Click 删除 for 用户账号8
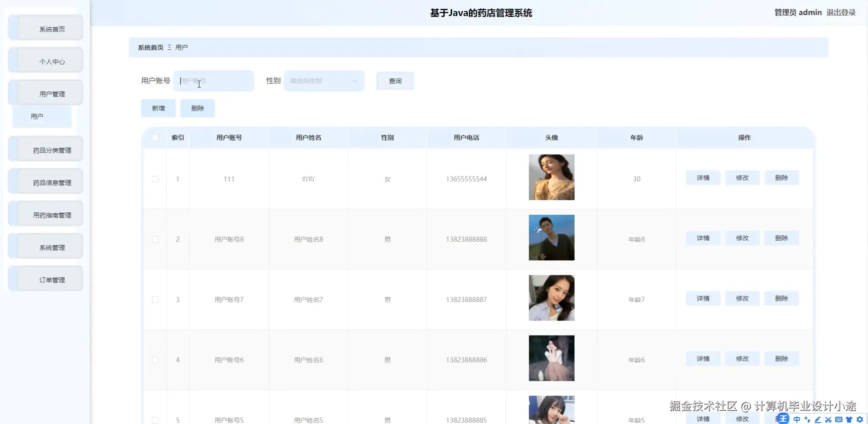 [x=781, y=238]
